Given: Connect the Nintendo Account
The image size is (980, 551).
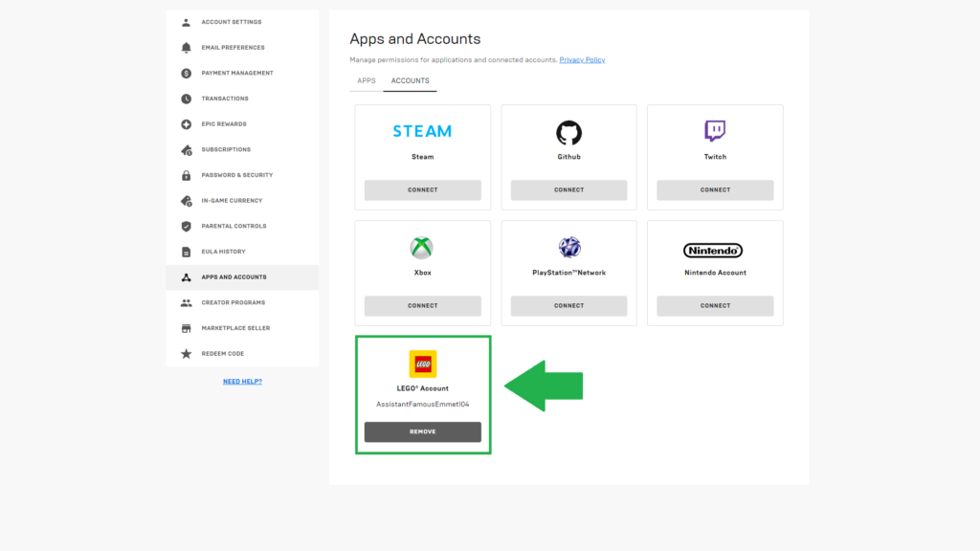Looking at the screenshot, I should pos(715,305).
